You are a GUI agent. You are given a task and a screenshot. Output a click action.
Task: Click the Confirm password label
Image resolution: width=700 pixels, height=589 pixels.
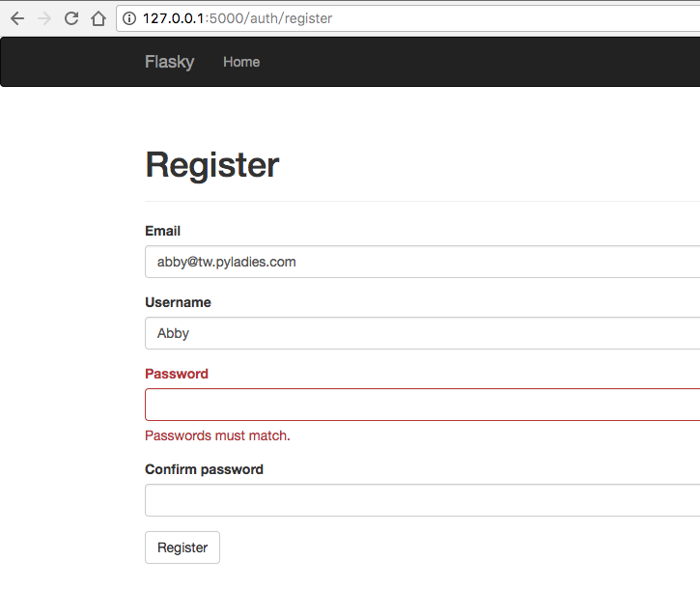coord(204,469)
